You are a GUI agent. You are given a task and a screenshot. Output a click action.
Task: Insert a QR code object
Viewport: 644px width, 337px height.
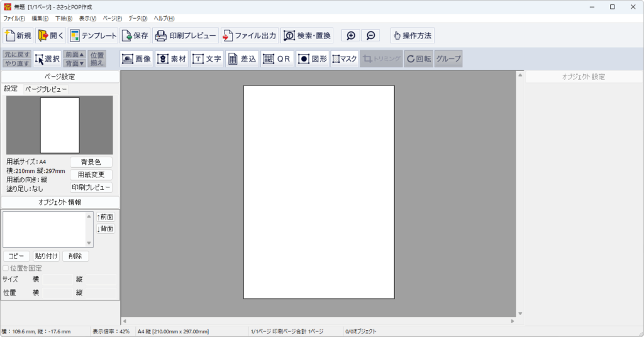tap(277, 58)
